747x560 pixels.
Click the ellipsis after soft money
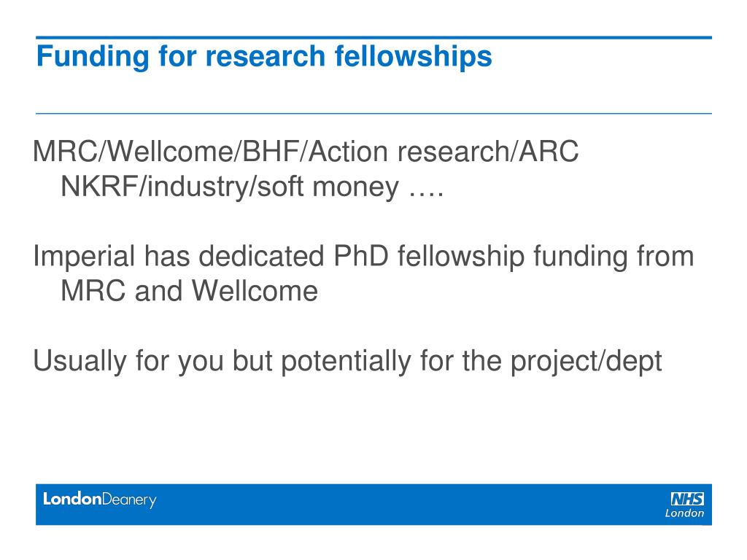click(426, 194)
